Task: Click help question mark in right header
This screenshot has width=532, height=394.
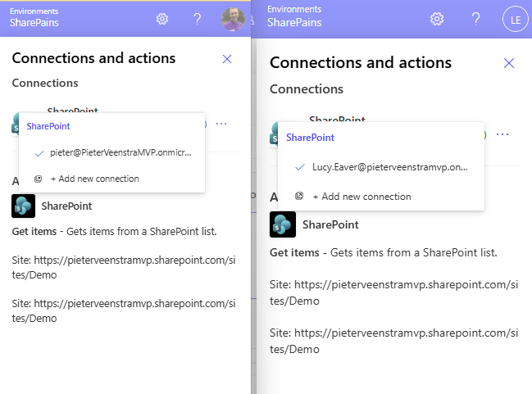Action: point(476,19)
